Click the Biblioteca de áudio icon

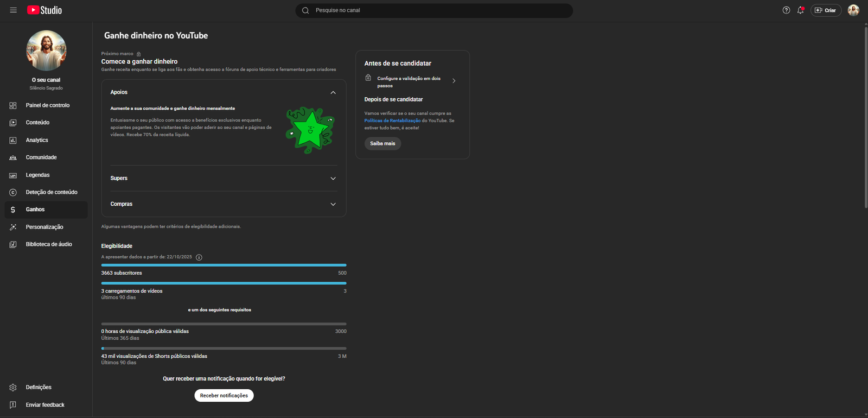coord(13,244)
